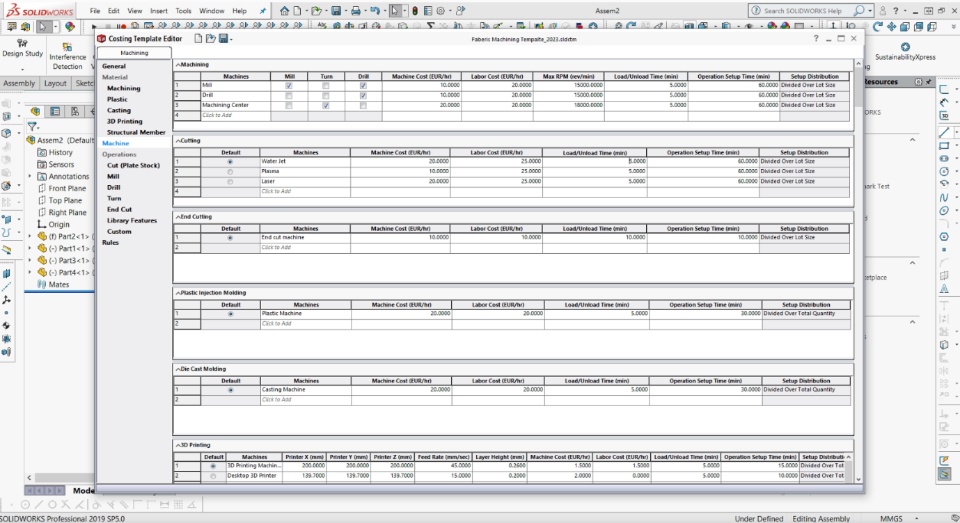The image size is (960, 523).
Task: Click the Open file icon in main toolbar
Action: (x=316, y=10)
